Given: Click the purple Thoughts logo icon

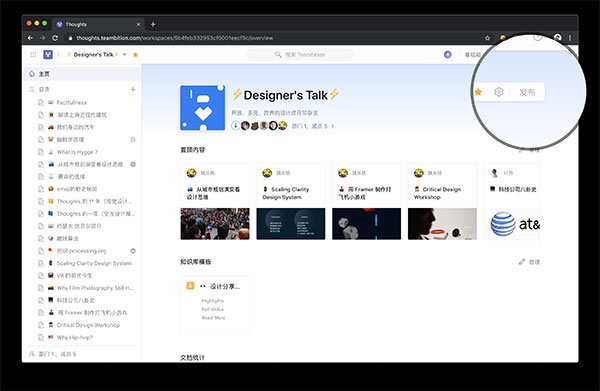Looking at the screenshot, I should [48, 55].
